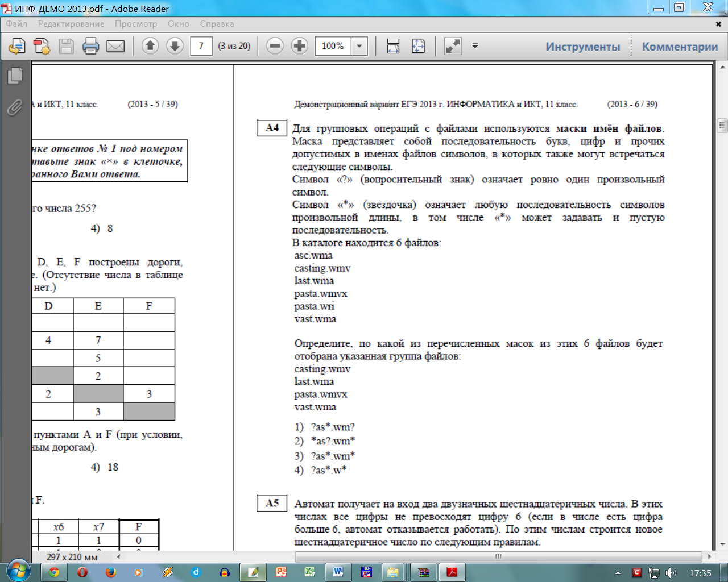This screenshot has height=582, width=728.
Task: Open the Редактирование menu
Action: pyautogui.click(x=71, y=24)
